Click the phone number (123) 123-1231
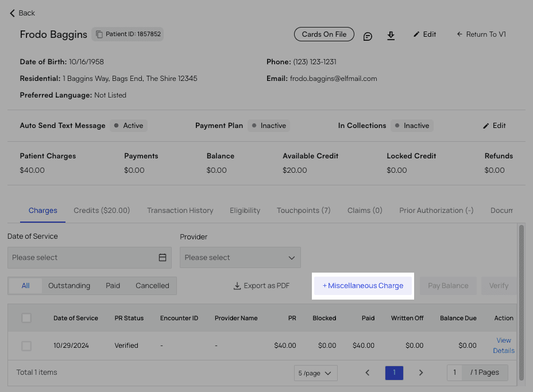 [x=315, y=62]
